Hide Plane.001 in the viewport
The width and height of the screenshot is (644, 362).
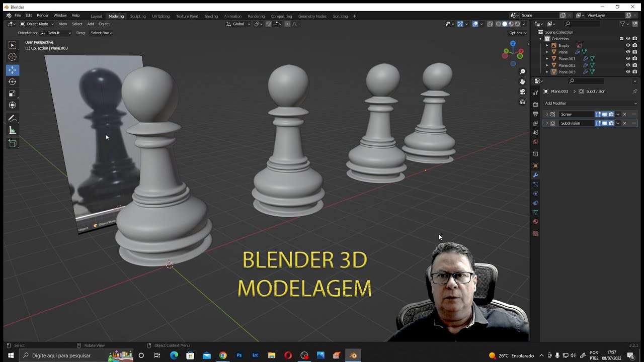pyautogui.click(x=628, y=58)
